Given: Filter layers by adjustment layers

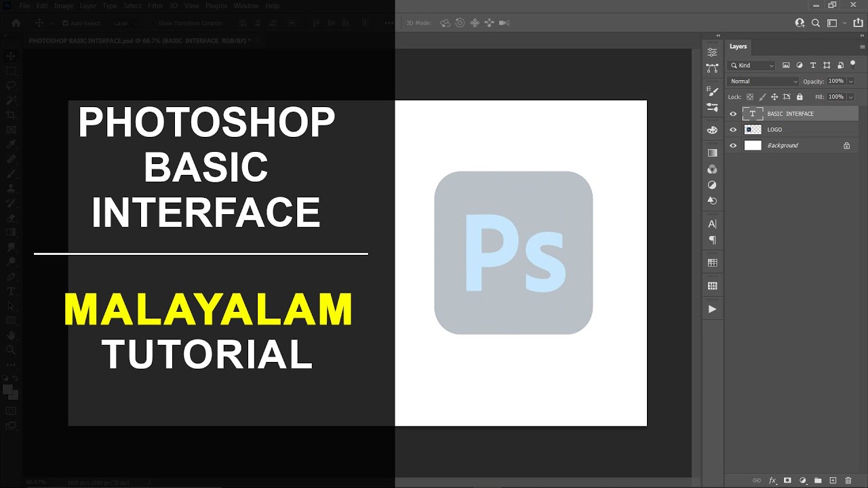Looking at the screenshot, I should pos(800,66).
